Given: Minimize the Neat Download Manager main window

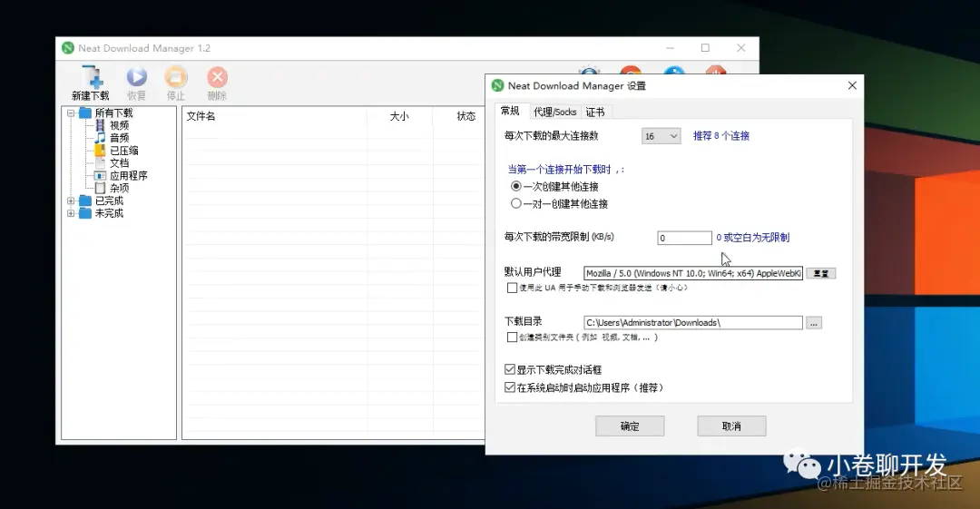Looking at the screenshot, I should tap(670, 48).
